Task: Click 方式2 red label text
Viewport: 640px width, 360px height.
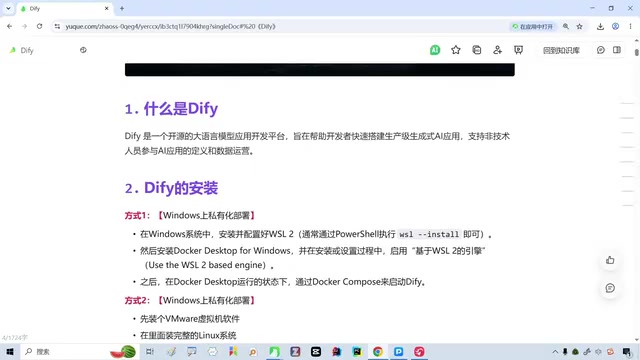Action: 138,300
